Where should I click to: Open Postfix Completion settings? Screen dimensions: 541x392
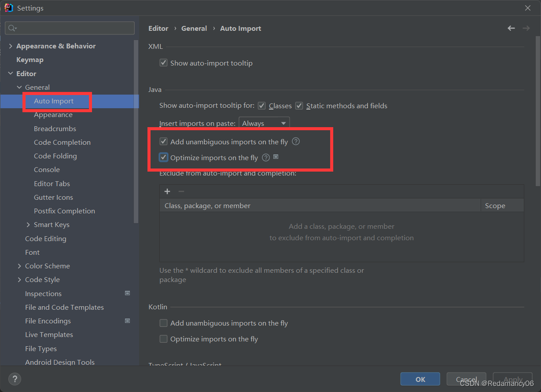(x=64, y=211)
